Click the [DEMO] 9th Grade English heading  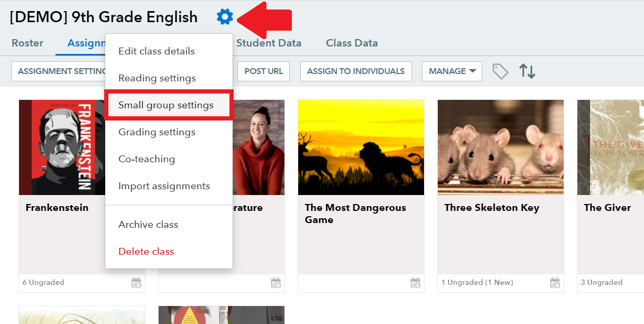click(104, 17)
